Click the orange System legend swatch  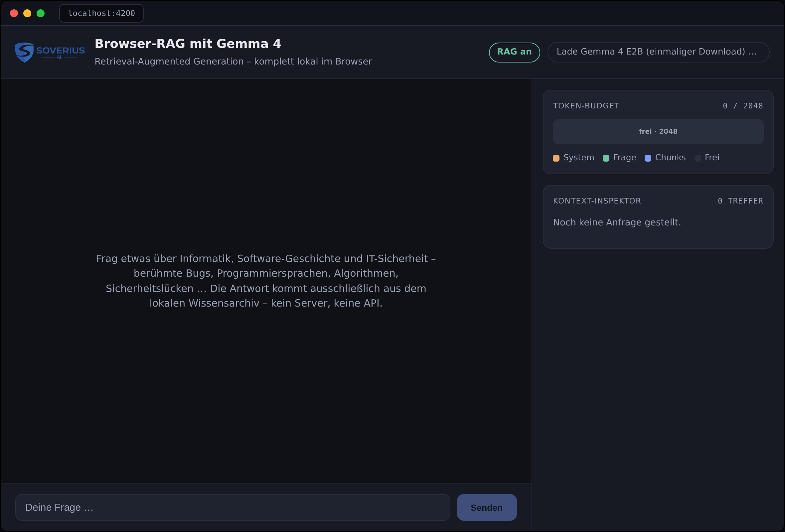click(556, 158)
